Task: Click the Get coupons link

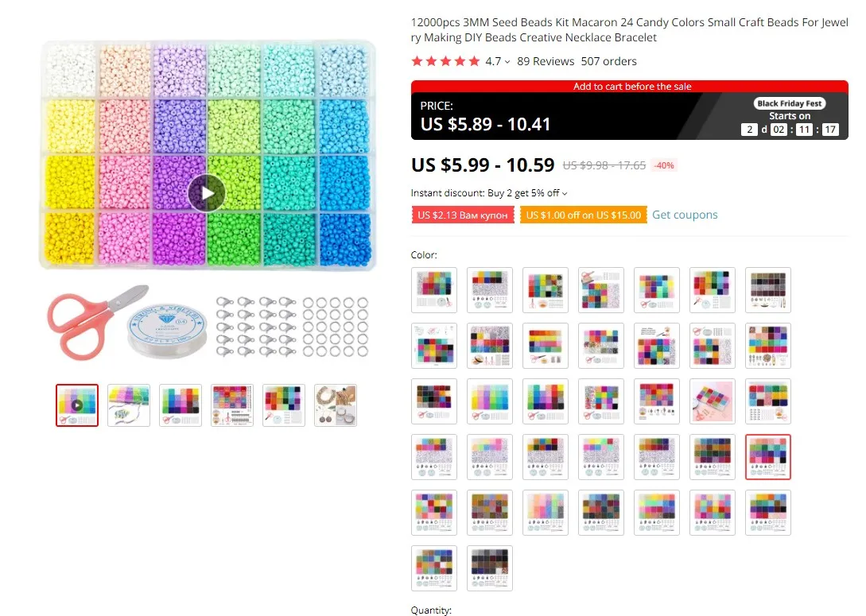Action: 685,215
